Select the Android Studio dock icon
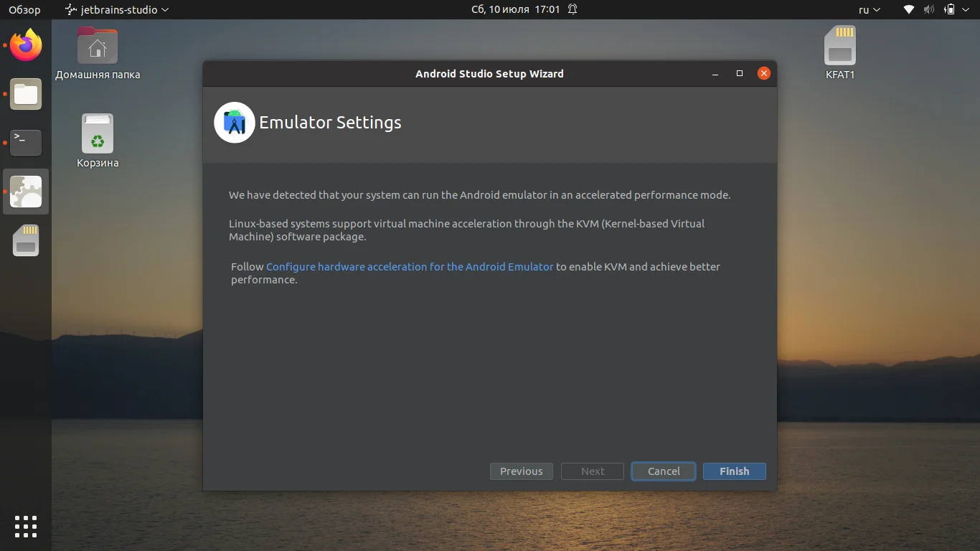980x551 pixels. pyautogui.click(x=26, y=192)
